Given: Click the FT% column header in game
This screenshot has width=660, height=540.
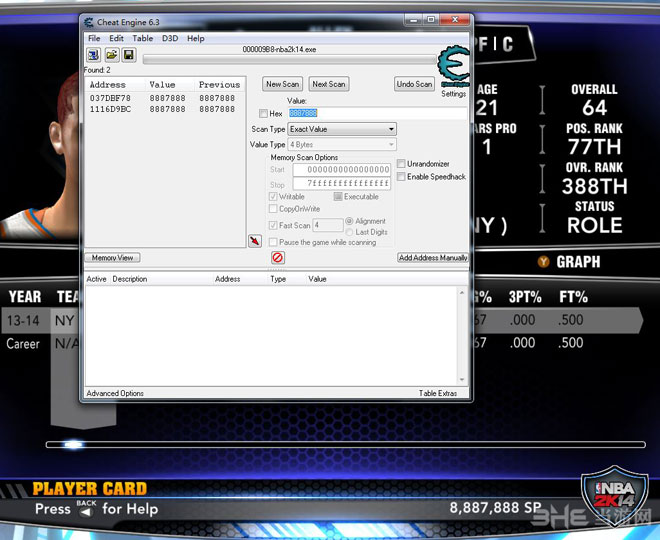Looking at the screenshot, I should click(x=573, y=297).
